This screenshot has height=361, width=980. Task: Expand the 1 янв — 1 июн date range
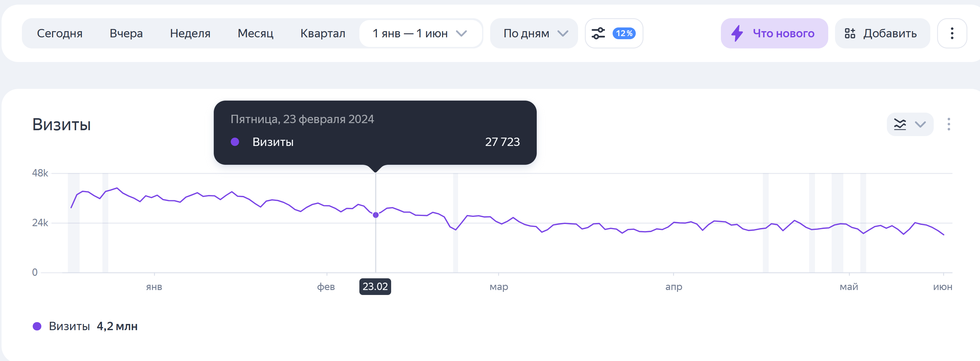(419, 33)
